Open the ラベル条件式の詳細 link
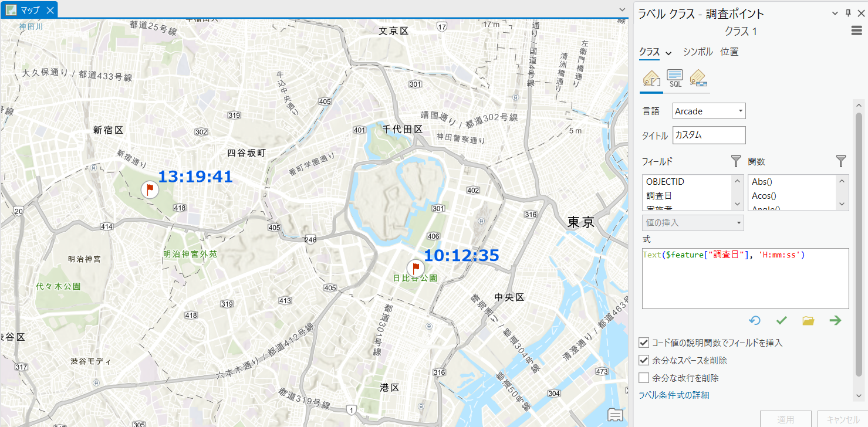 (674, 395)
